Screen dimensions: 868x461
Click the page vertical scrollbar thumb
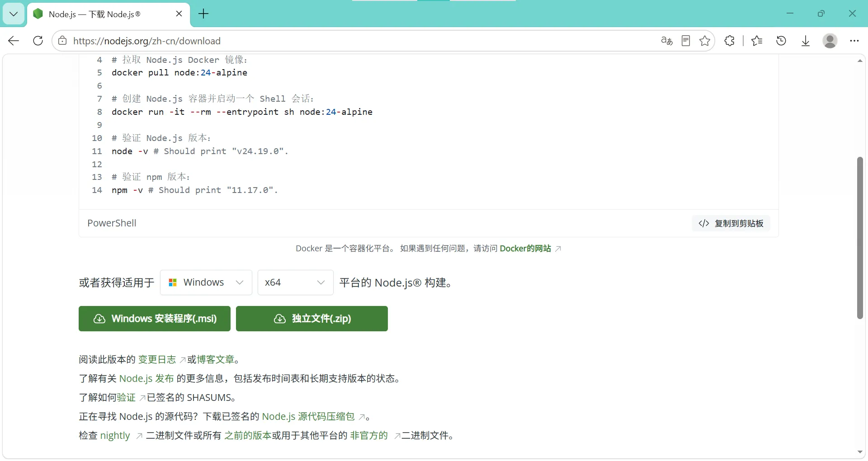point(860,238)
